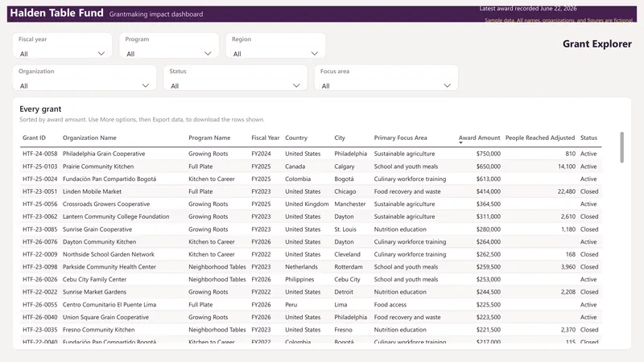Select Philadelphia Grain Cooperative row cell
644x362 pixels.
pos(104,154)
